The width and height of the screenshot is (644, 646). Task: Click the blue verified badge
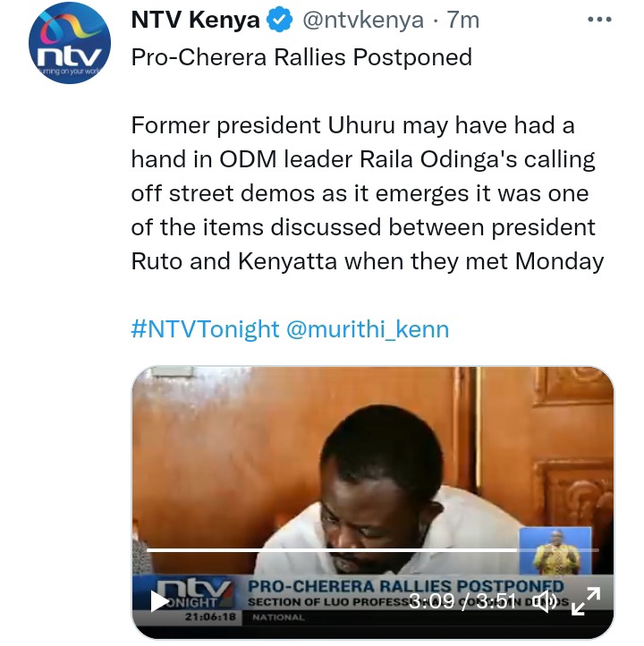coord(280,20)
